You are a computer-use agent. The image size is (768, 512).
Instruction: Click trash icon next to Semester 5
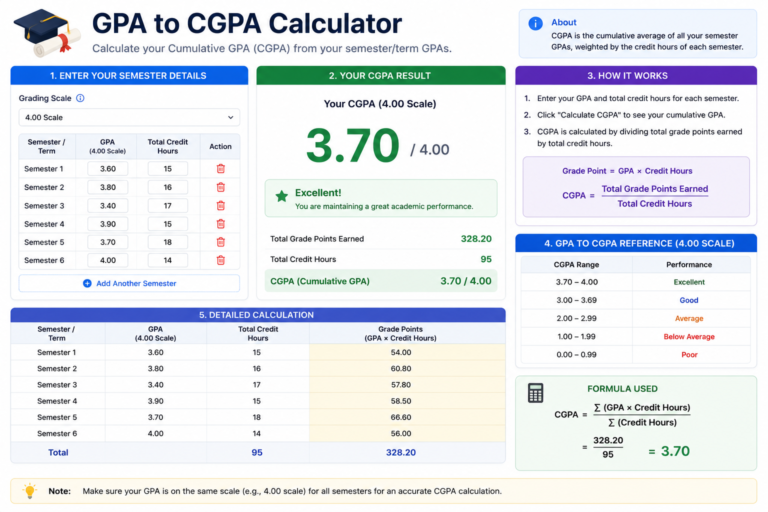point(220,242)
